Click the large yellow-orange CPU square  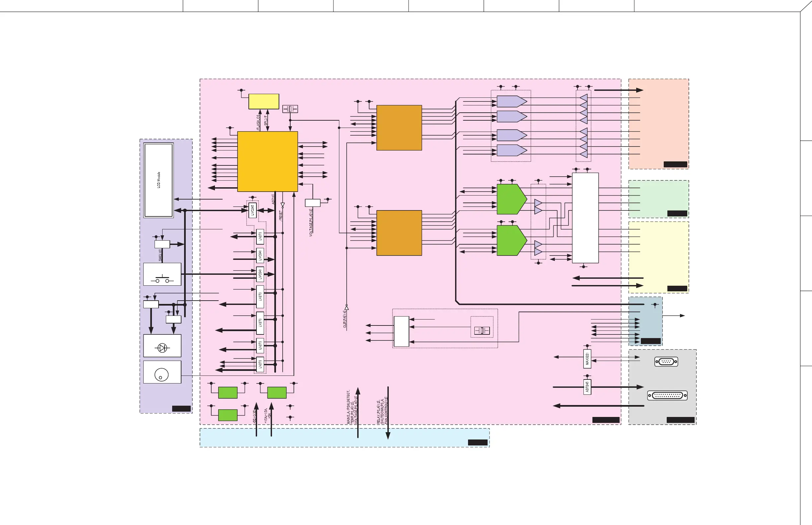pos(267,162)
